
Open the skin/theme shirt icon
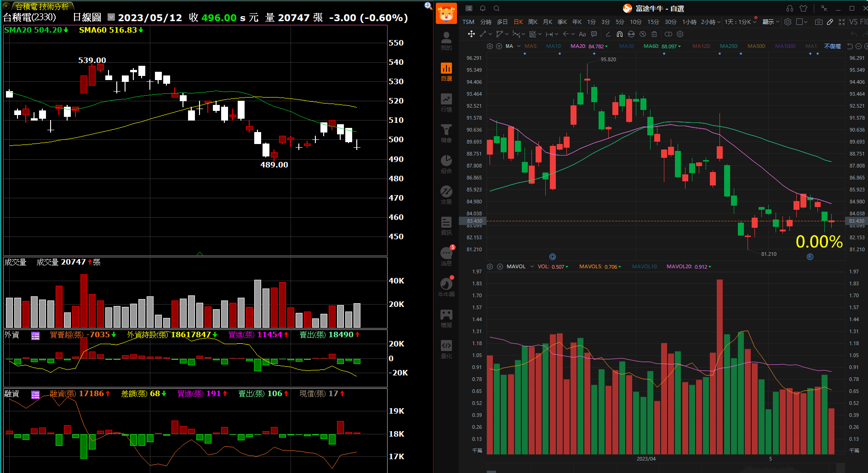(x=803, y=8)
